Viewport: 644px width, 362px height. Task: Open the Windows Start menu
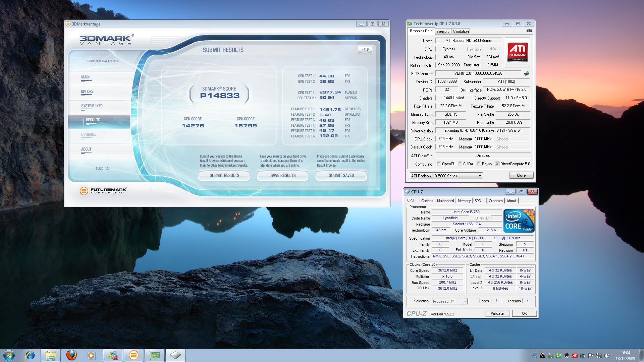point(9,355)
